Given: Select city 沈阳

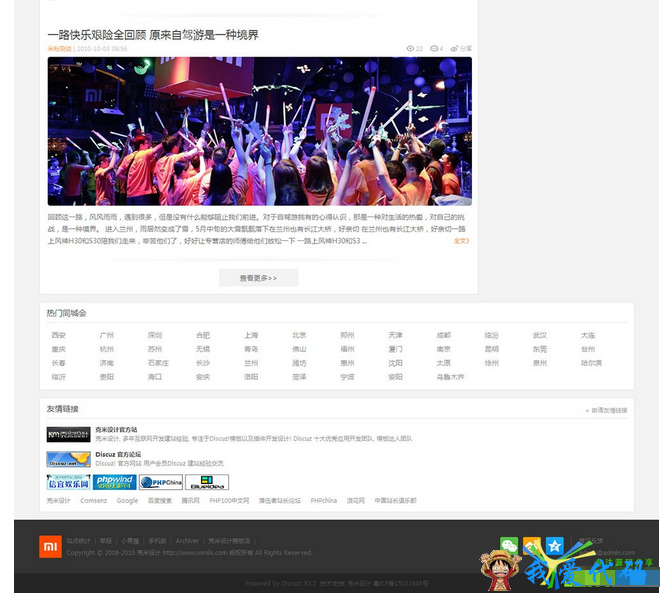Looking at the screenshot, I should pos(395,363).
